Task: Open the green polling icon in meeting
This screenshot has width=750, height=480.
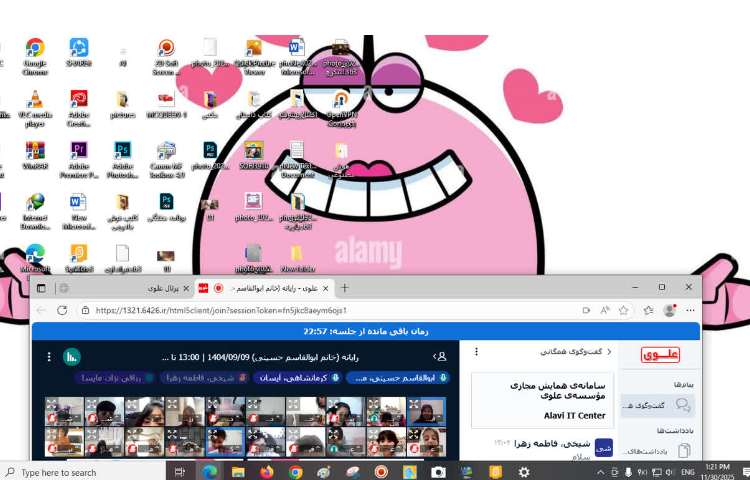Action: tap(72, 356)
